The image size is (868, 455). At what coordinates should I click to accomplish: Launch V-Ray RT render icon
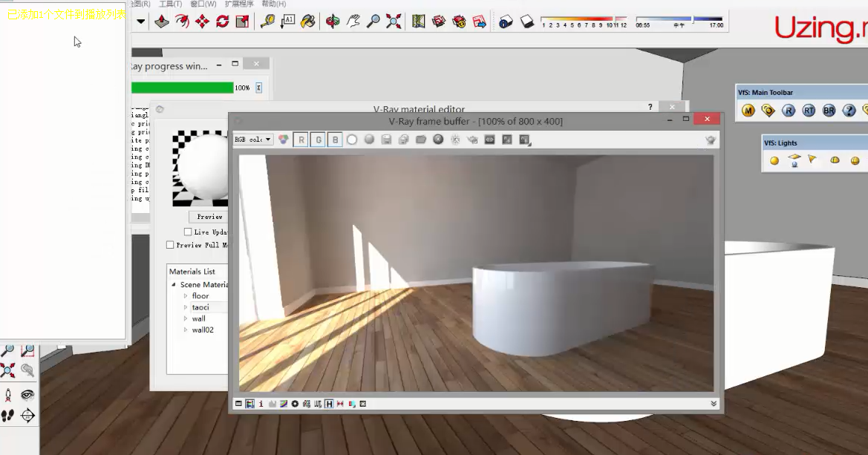click(809, 111)
